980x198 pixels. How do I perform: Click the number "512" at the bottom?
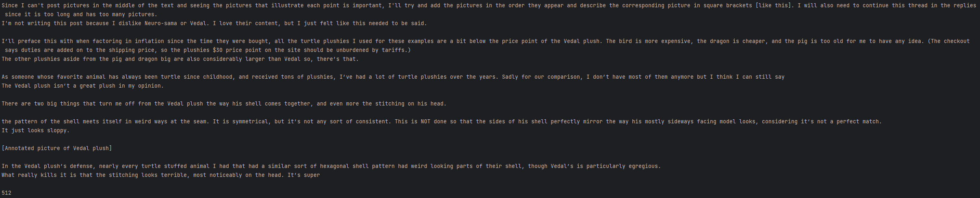[x=6, y=193]
